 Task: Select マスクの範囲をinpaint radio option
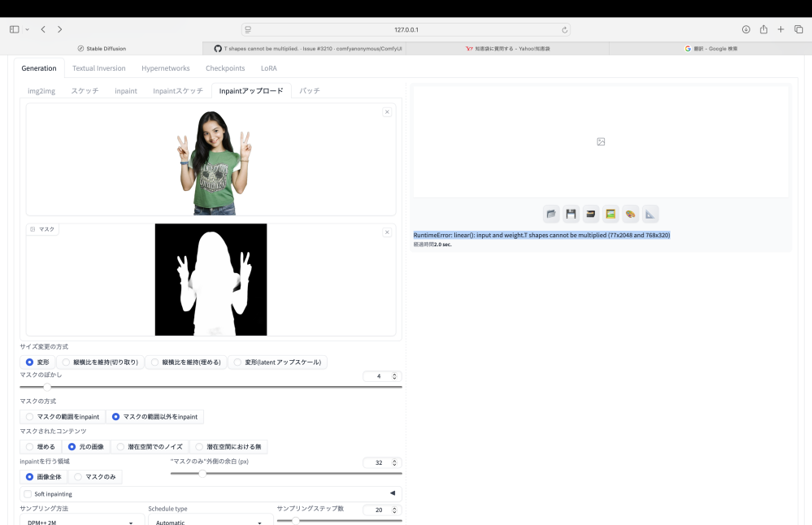[63, 417]
